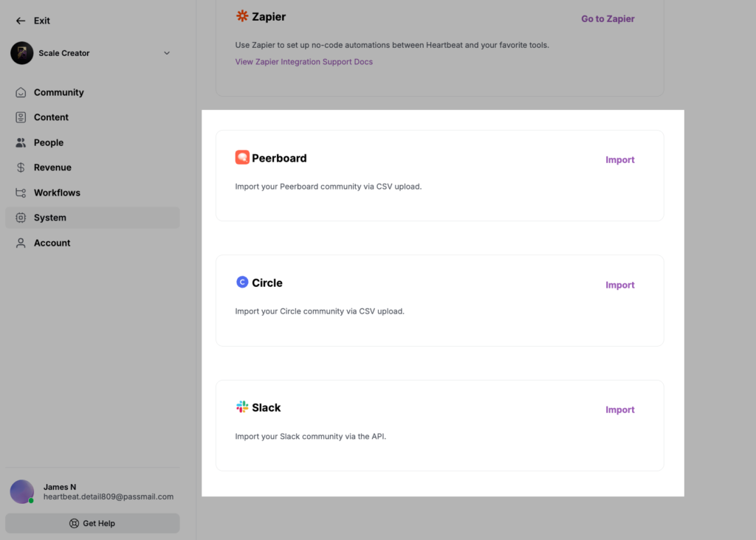Screen dimensions: 756x540
Task: Click the Circle heading text
Action: pos(267,283)
